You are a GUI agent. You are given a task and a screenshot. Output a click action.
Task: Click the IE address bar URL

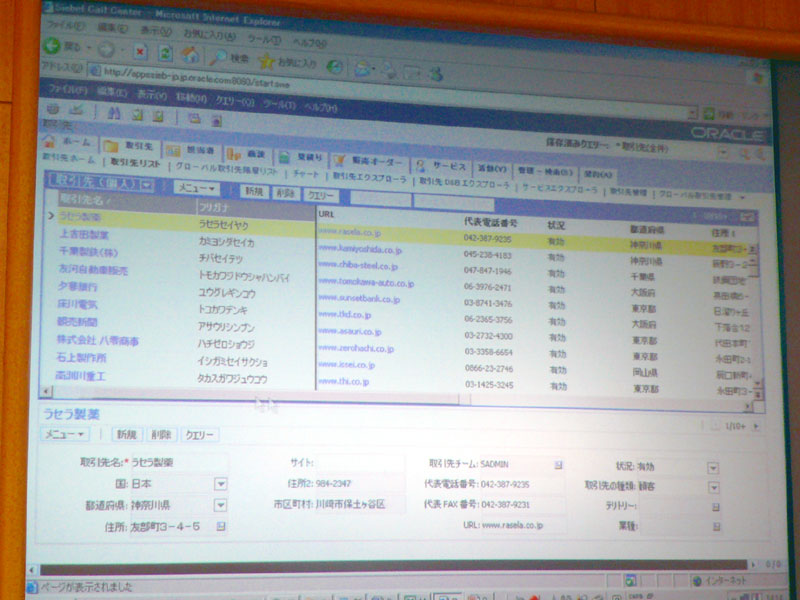(196, 78)
